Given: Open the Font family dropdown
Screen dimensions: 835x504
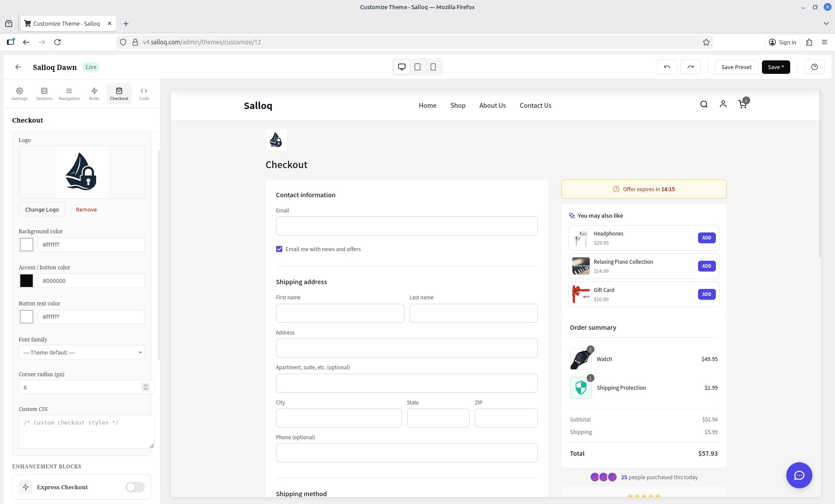Looking at the screenshot, I should click(81, 352).
